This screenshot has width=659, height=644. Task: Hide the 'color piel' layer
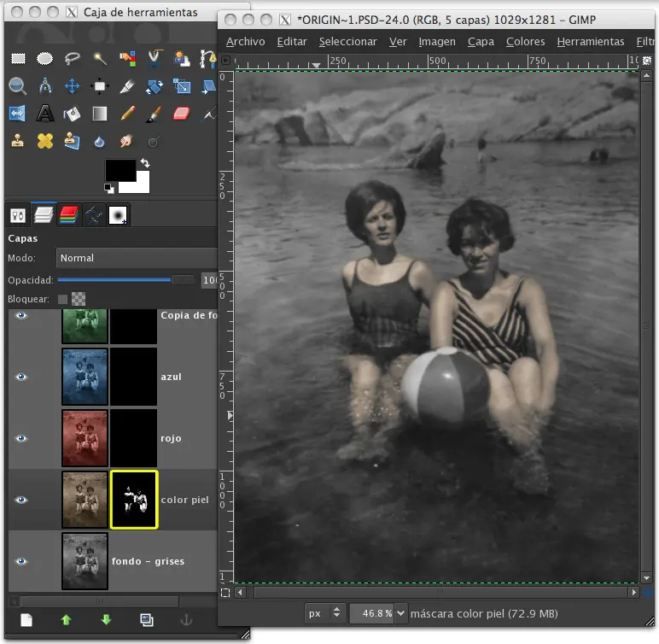[x=21, y=500]
